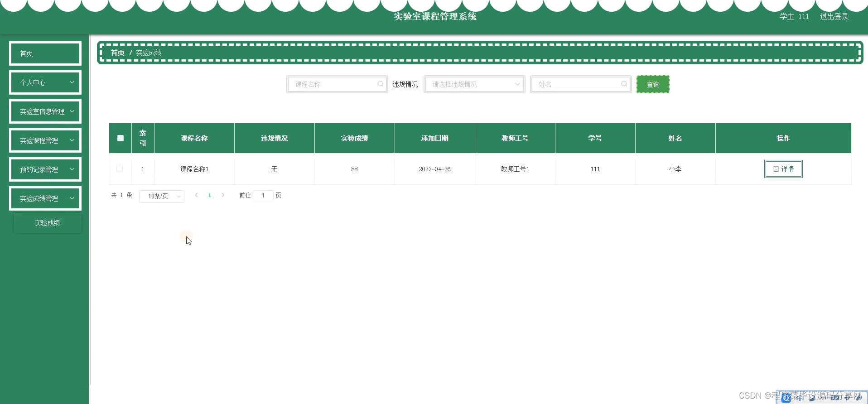868x404 pixels.
Task: Expand the 实验课程管理 sidebar menu
Action: point(45,140)
